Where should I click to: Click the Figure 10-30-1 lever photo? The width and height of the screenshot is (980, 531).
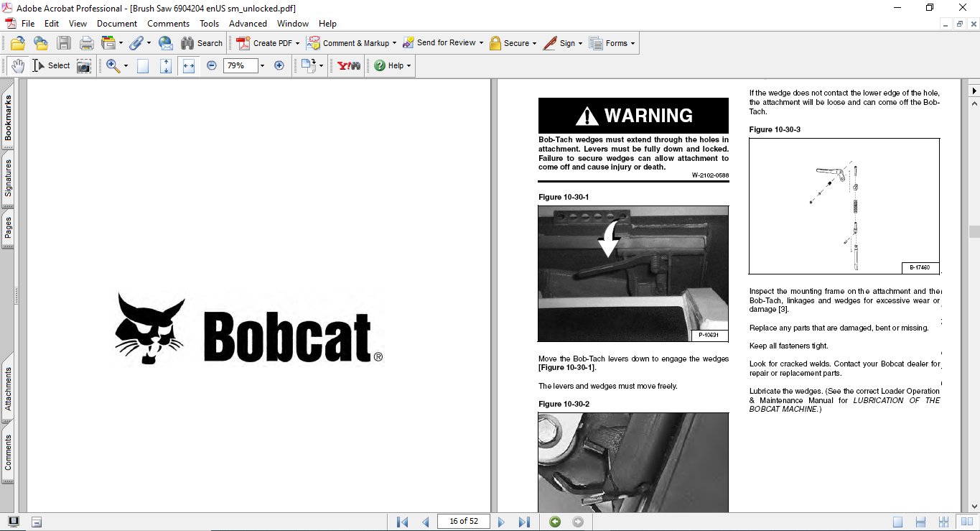(x=633, y=274)
